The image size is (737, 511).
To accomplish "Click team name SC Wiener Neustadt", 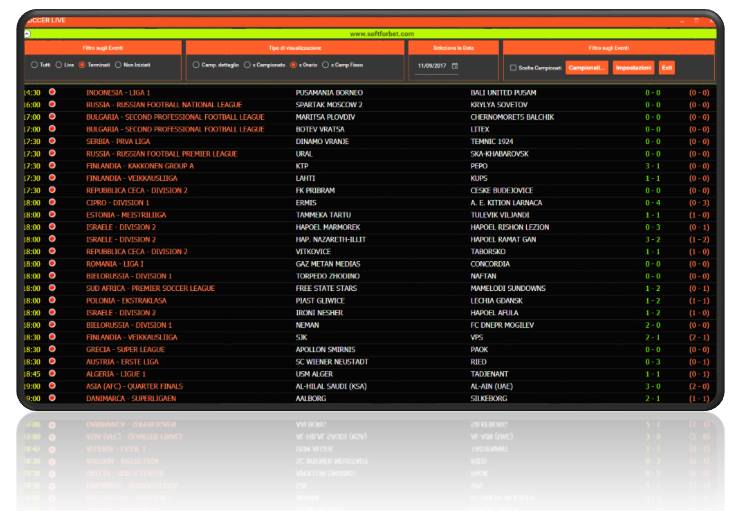I will 332,362.
